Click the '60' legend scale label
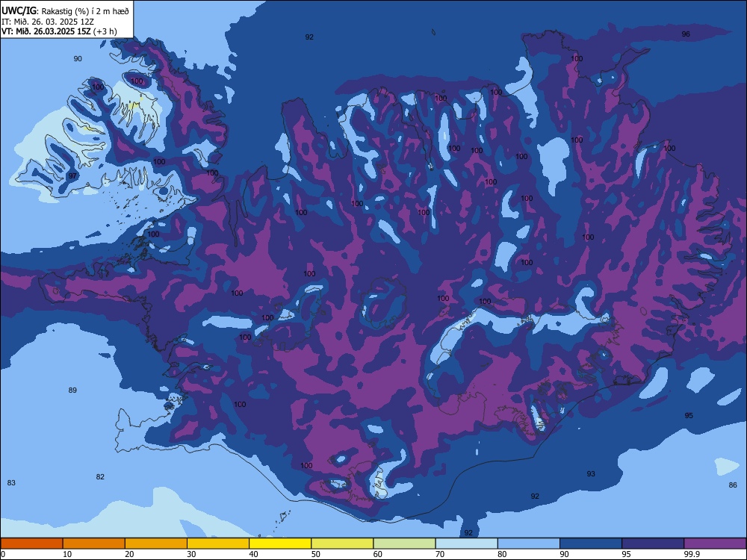 pyautogui.click(x=378, y=554)
